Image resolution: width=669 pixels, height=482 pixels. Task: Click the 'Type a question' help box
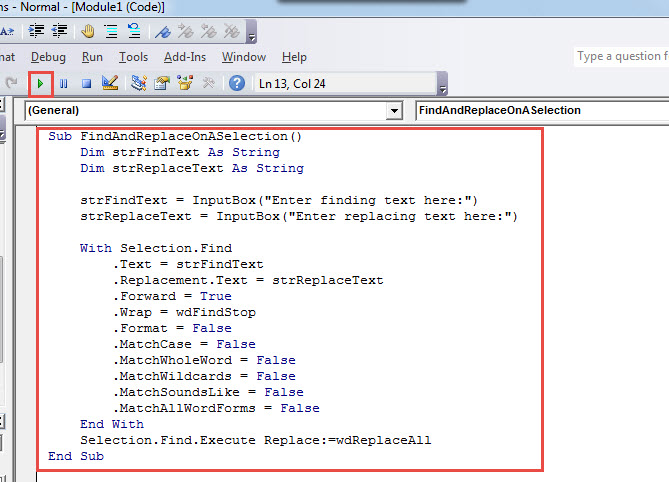click(620, 57)
